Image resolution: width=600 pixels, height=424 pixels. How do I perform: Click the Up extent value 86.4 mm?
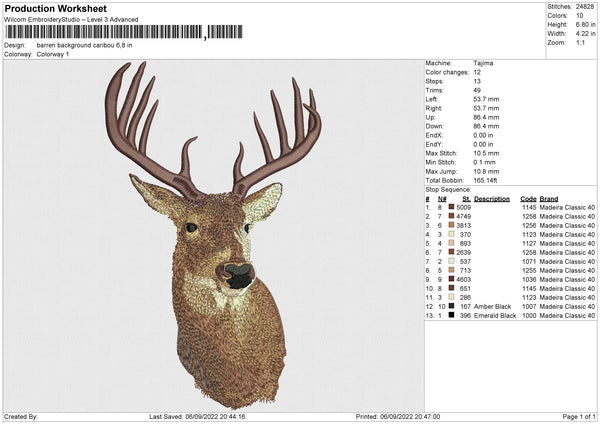486,117
